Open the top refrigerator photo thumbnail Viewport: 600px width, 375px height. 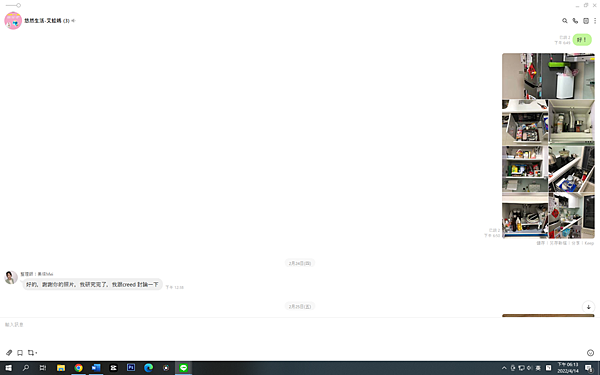[548, 76]
